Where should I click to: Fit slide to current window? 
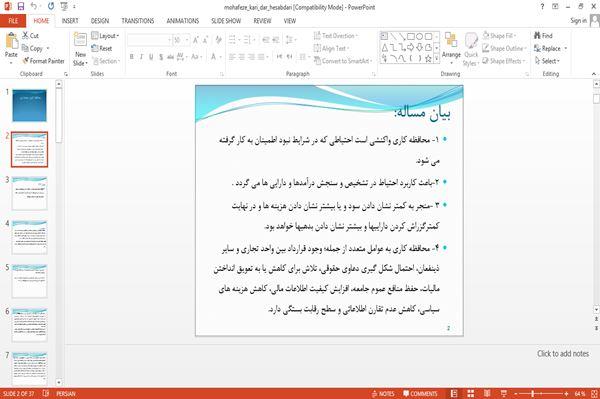click(595, 394)
